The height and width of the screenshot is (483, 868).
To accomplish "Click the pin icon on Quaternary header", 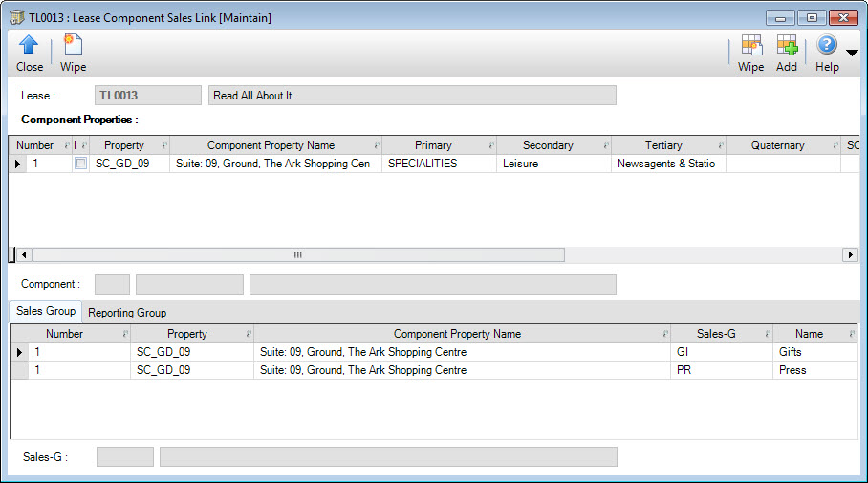I will point(835,145).
